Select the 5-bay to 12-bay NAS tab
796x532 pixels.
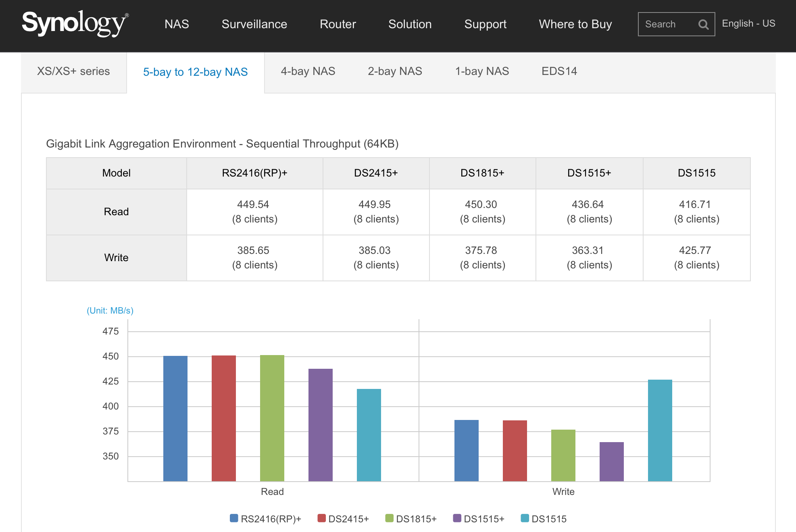196,73
